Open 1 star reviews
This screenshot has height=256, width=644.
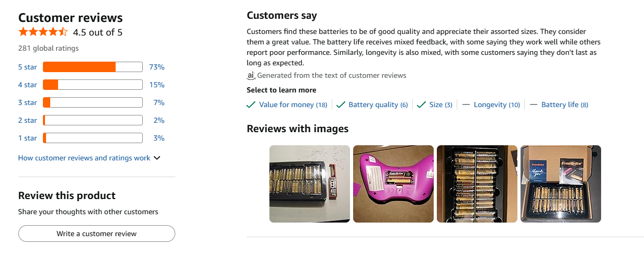point(27,138)
